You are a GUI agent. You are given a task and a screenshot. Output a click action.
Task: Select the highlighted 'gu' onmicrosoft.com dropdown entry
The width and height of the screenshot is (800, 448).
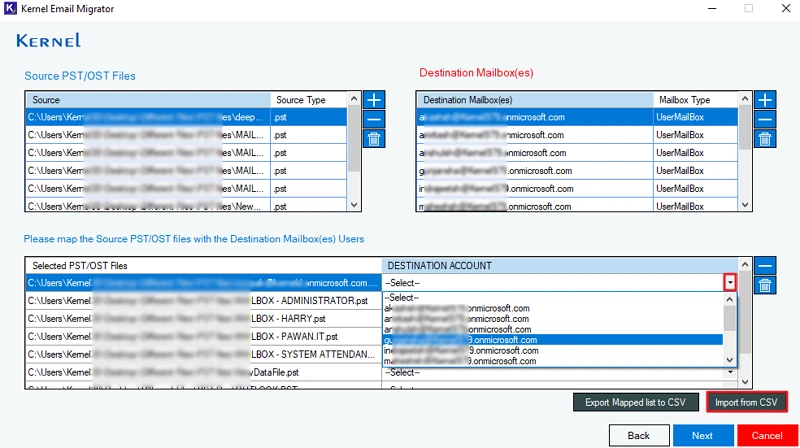coord(553,340)
